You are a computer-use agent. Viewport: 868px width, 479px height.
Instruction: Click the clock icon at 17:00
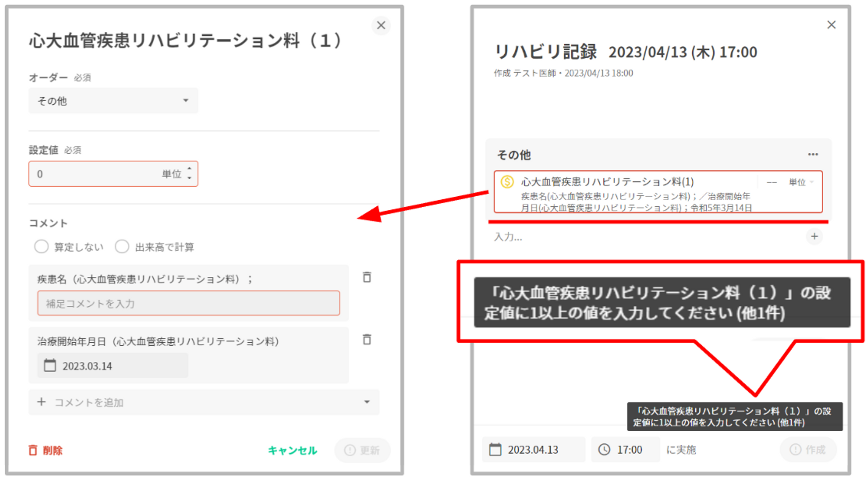(604, 449)
